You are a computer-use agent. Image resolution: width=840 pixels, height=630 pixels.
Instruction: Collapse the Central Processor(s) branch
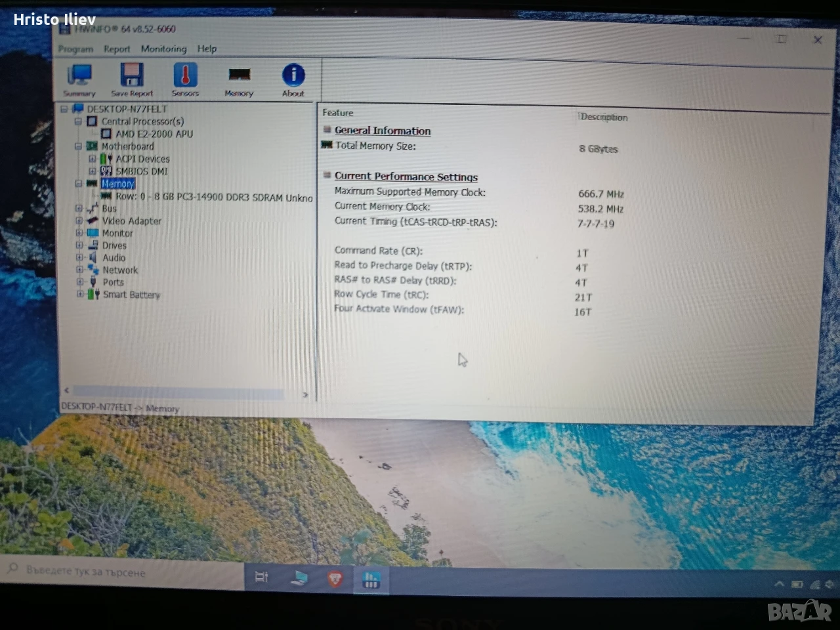tap(78, 121)
